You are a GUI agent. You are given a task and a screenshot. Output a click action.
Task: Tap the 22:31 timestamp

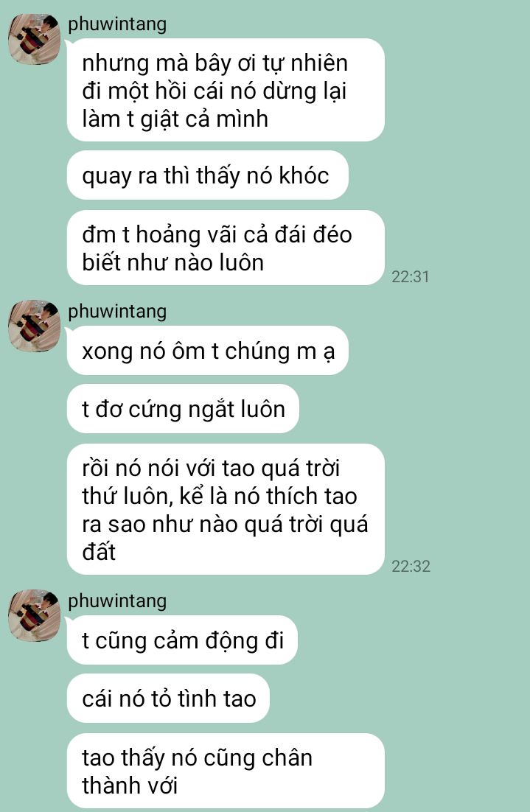(411, 276)
